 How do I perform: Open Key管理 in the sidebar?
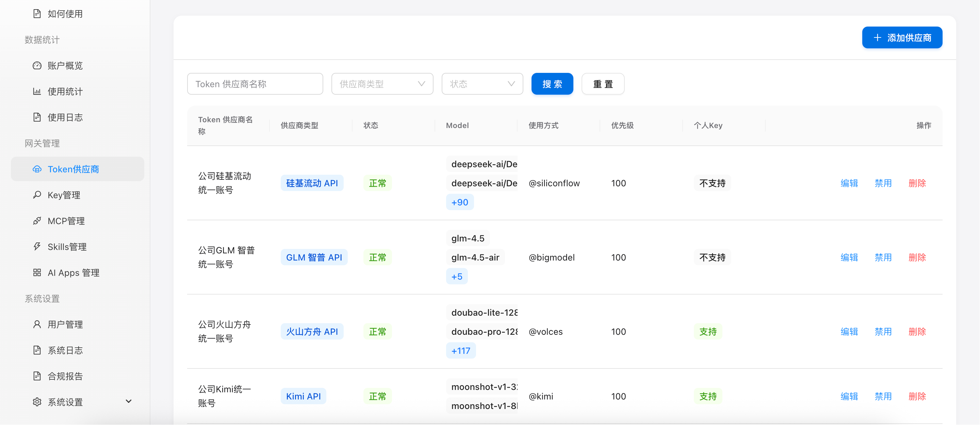tap(78, 195)
